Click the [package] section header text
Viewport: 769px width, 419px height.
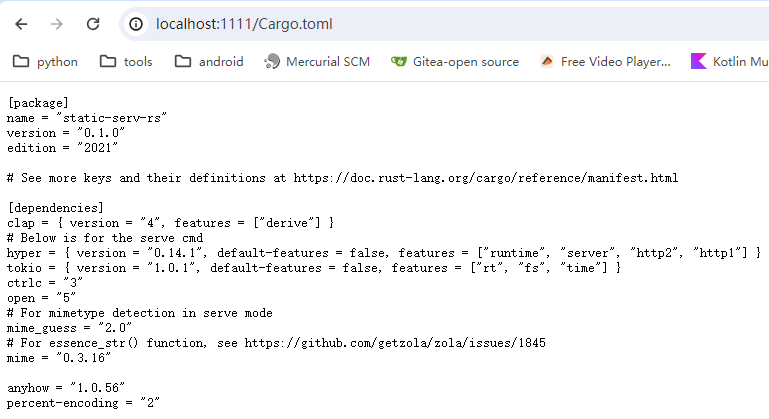tap(37, 103)
